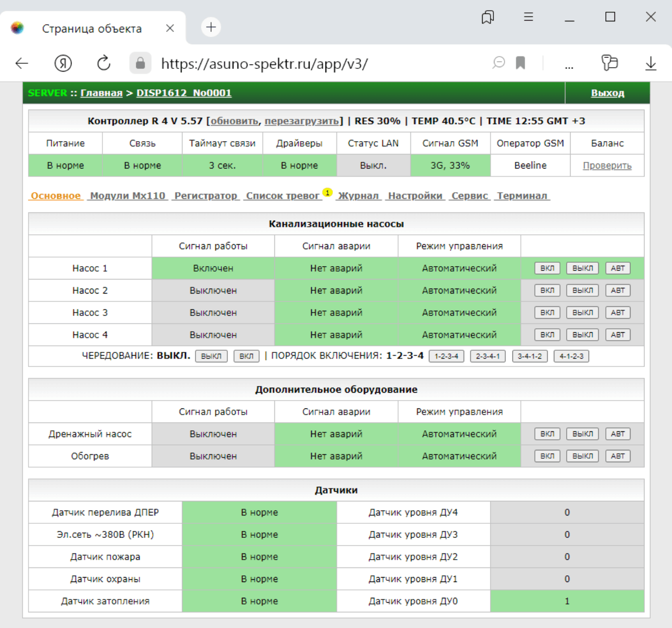Open the site reviews speech bubble icon
The width and height of the screenshot is (672, 628).
(498, 63)
